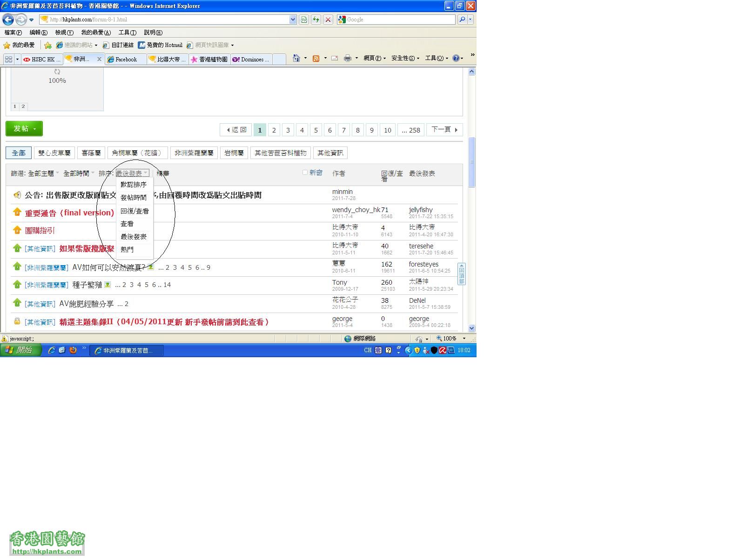Open the 檢視(V) menu
Viewport: 746px width, 560px height.
pos(64,33)
